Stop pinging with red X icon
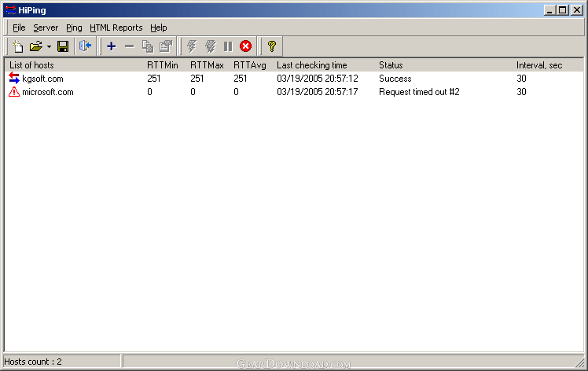The image size is (588, 371). (x=245, y=46)
